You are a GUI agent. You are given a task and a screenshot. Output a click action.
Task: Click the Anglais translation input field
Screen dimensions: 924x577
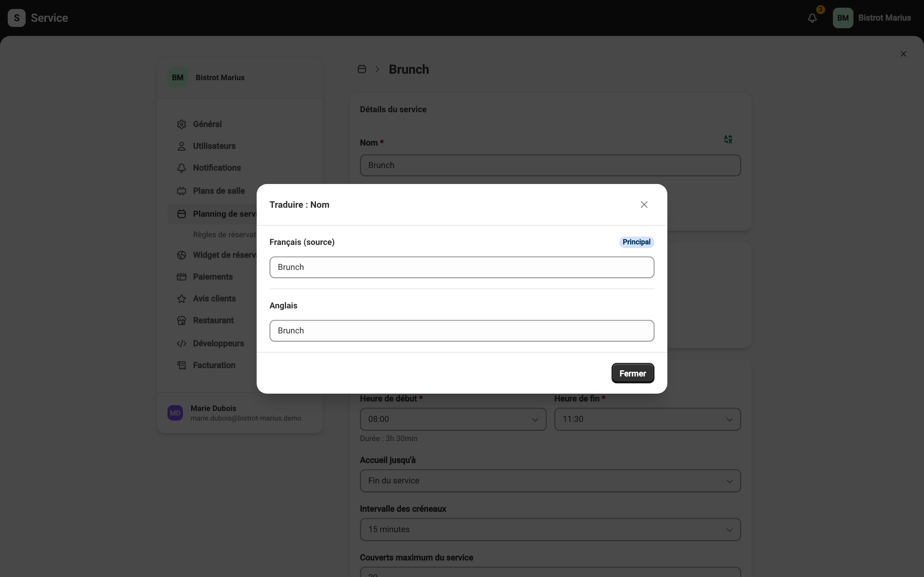(x=462, y=330)
